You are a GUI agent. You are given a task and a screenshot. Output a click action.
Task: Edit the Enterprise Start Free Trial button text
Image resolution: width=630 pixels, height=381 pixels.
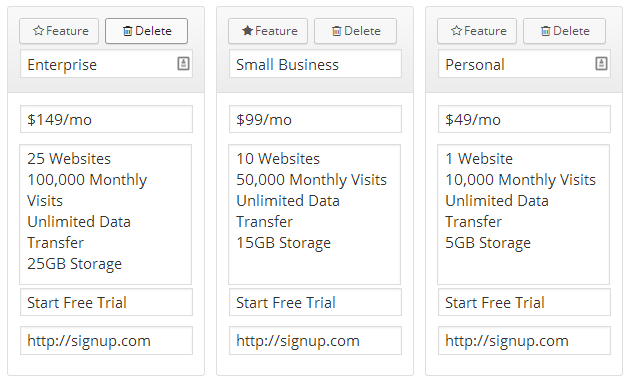106,302
